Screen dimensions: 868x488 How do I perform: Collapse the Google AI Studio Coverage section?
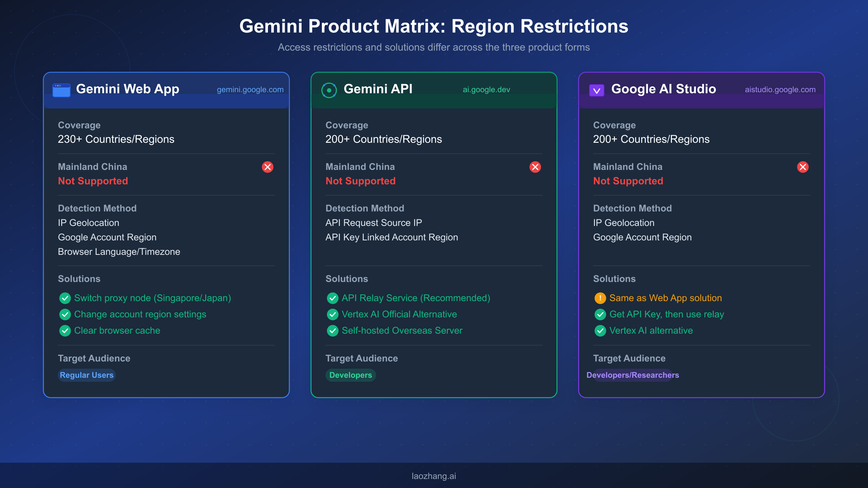614,125
